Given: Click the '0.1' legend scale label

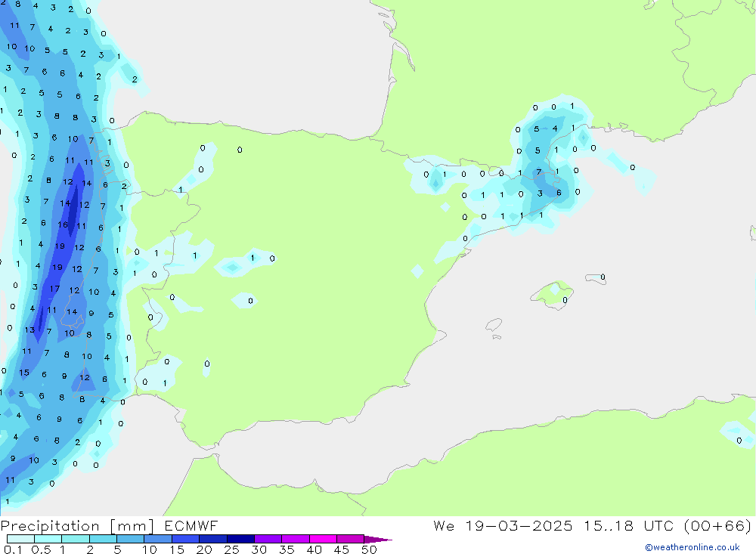Looking at the screenshot, I should pos(13,549).
